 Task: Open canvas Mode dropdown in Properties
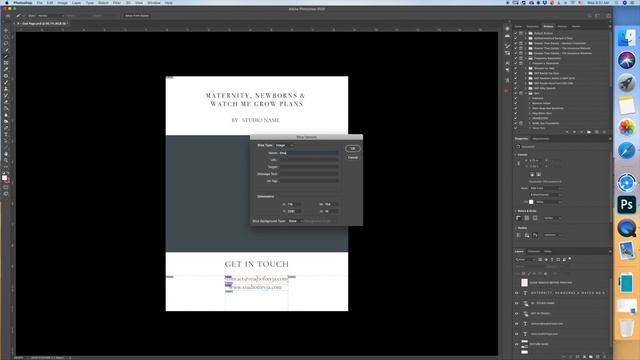tap(545, 188)
